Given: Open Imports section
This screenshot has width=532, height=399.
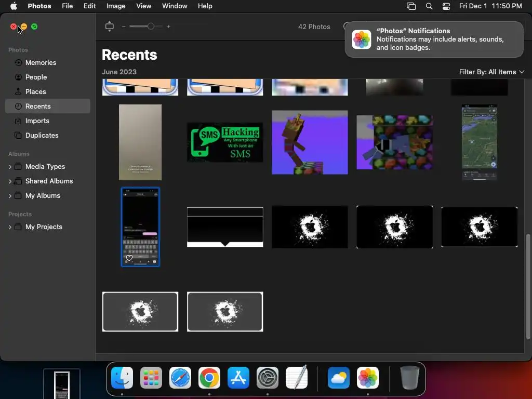Looking at the screenshot, I should [x=47, y=121].
